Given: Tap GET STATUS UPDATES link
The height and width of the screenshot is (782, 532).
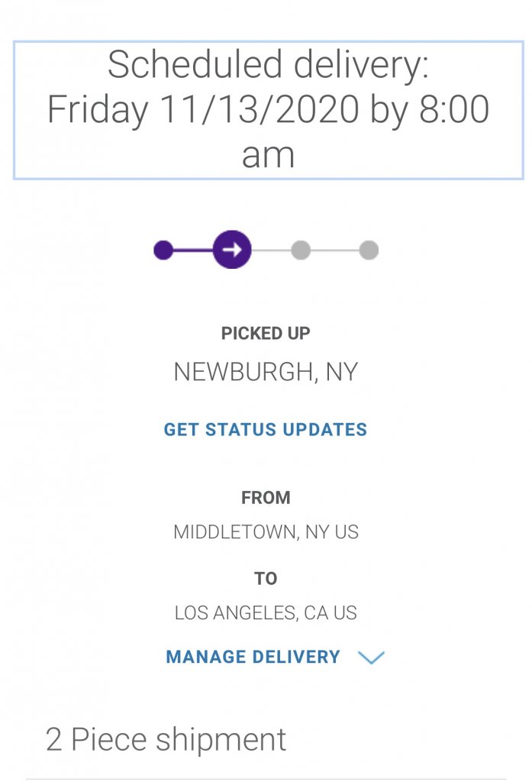Looking at the screenshot, I should pos(266,429).
